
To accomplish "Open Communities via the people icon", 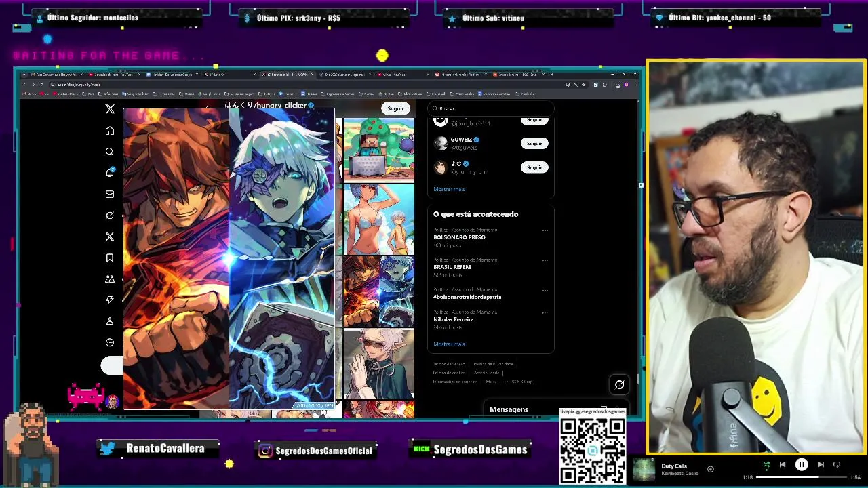I will click(x=110, y=279).
